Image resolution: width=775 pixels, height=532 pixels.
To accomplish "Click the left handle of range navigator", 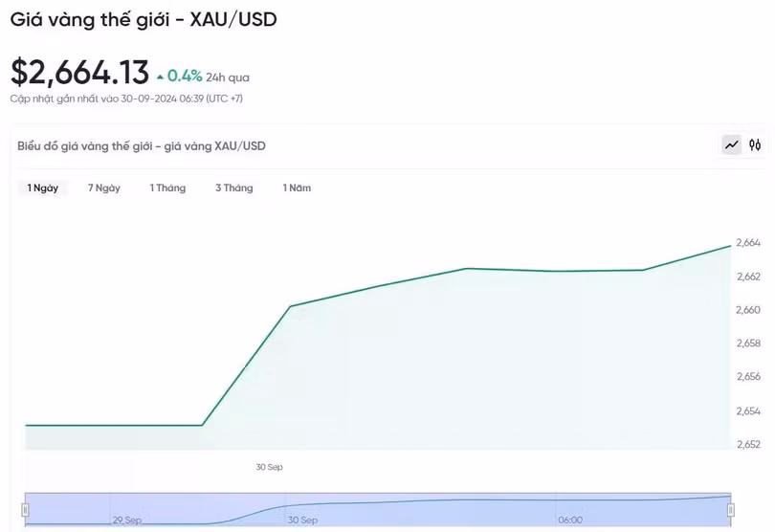I will tap(27, 510).
